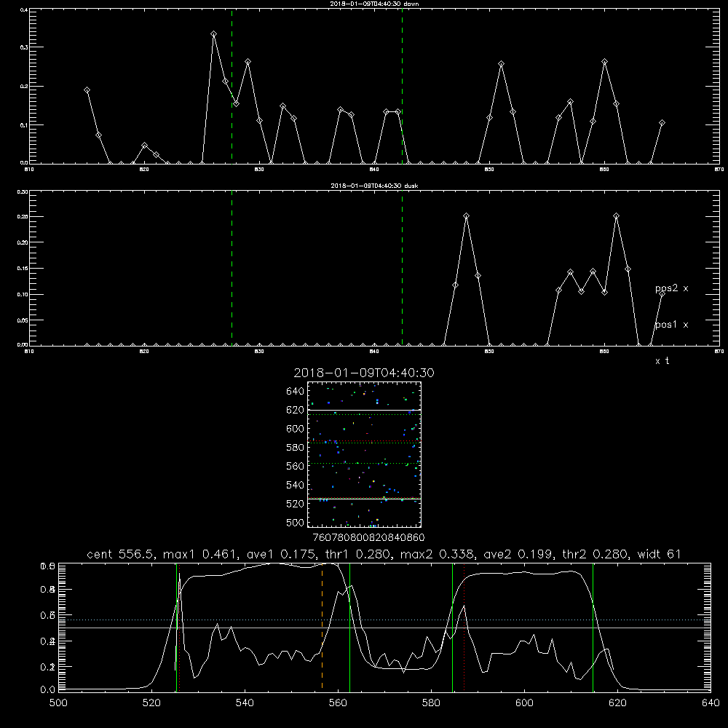Click the dusk plot peak diamond near x 848

pyautogui.click(x=466, y=216)
